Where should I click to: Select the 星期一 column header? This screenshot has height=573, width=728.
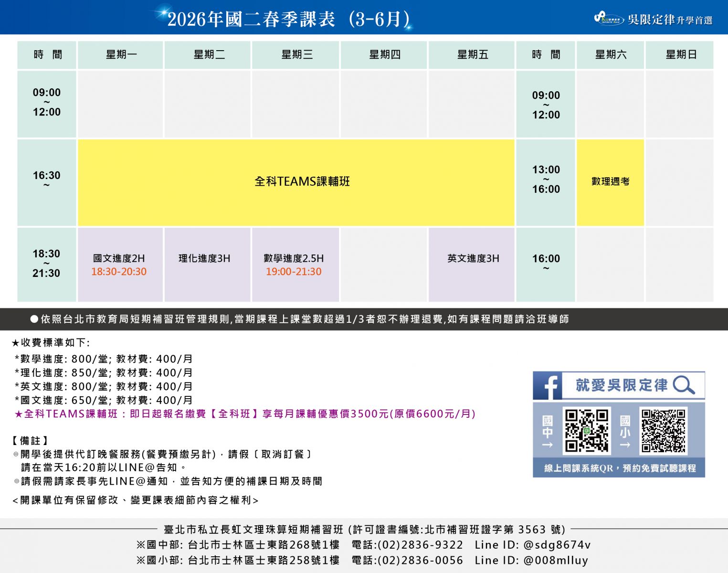point(121,55)
